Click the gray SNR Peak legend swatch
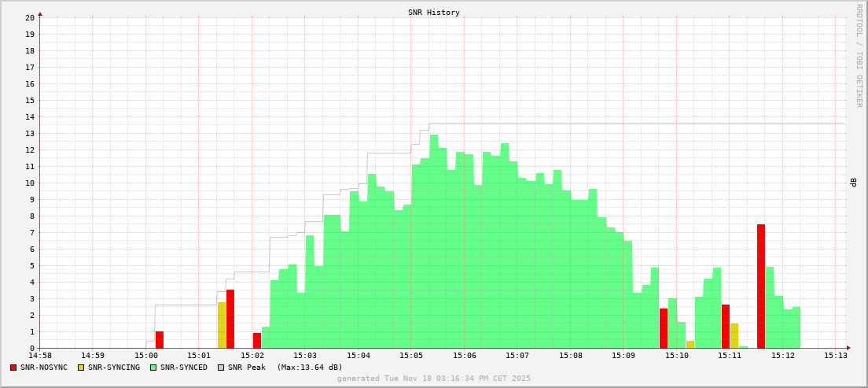 221,368
